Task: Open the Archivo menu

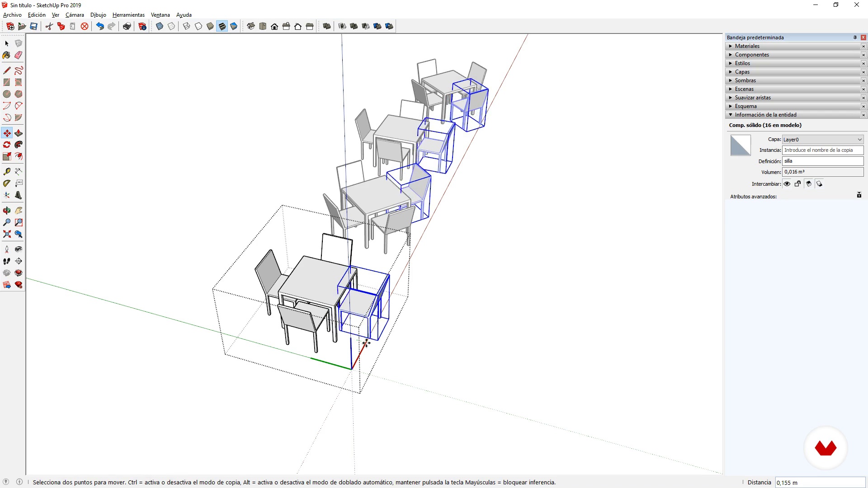Action: [12, 15]
